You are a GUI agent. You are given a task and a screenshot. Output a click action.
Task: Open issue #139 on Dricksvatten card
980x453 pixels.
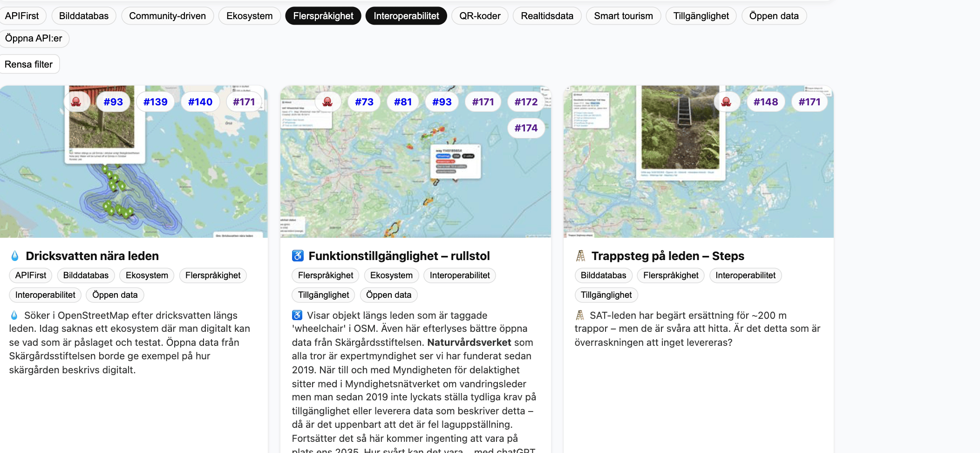155,102
